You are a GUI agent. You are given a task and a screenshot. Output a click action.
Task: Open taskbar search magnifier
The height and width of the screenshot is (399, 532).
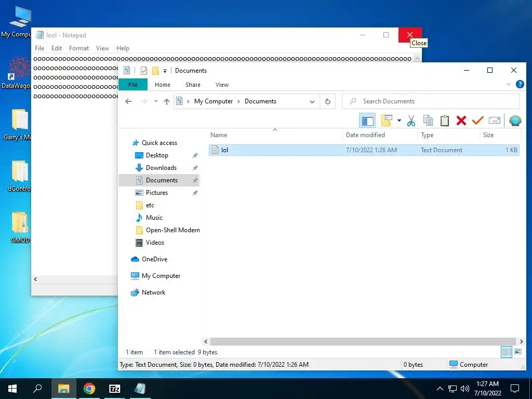coord(37,389)
